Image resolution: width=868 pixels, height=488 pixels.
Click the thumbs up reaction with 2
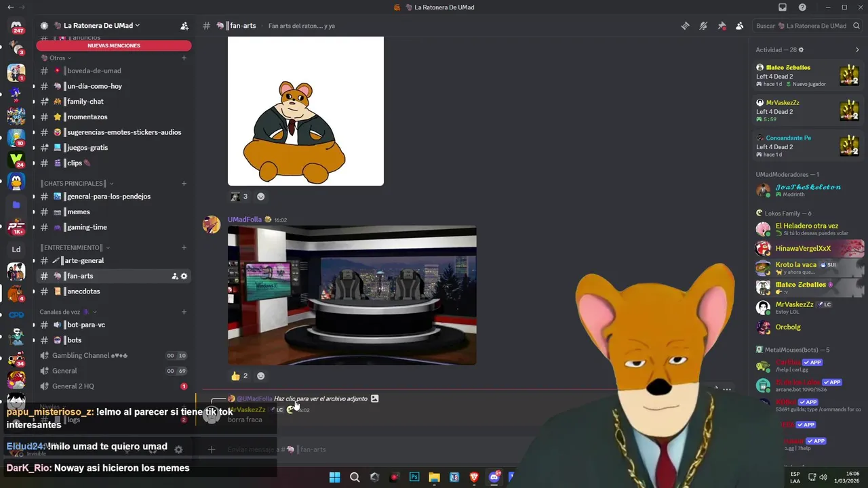(x=239, y=375)
